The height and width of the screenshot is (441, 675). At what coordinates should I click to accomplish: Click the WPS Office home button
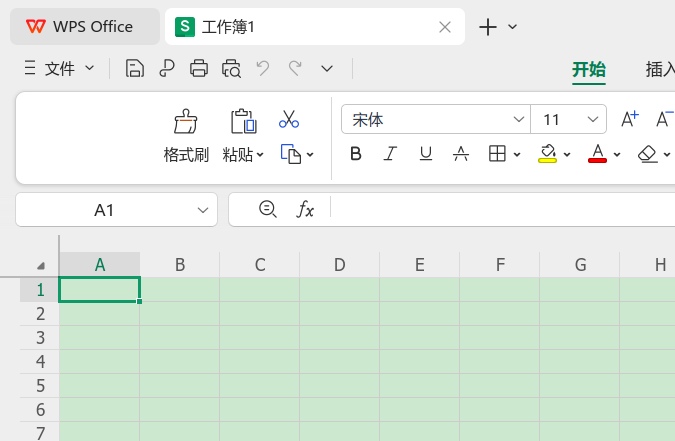tap(85, 27)
